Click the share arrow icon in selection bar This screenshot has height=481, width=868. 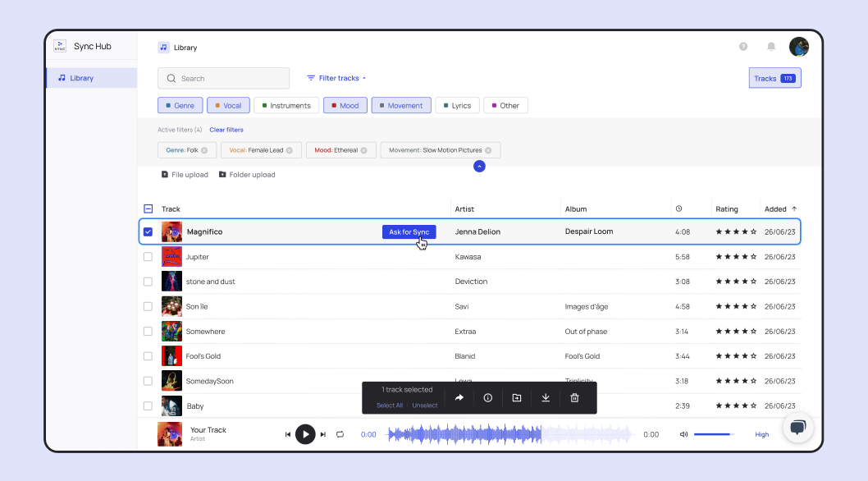coord(459,398)
